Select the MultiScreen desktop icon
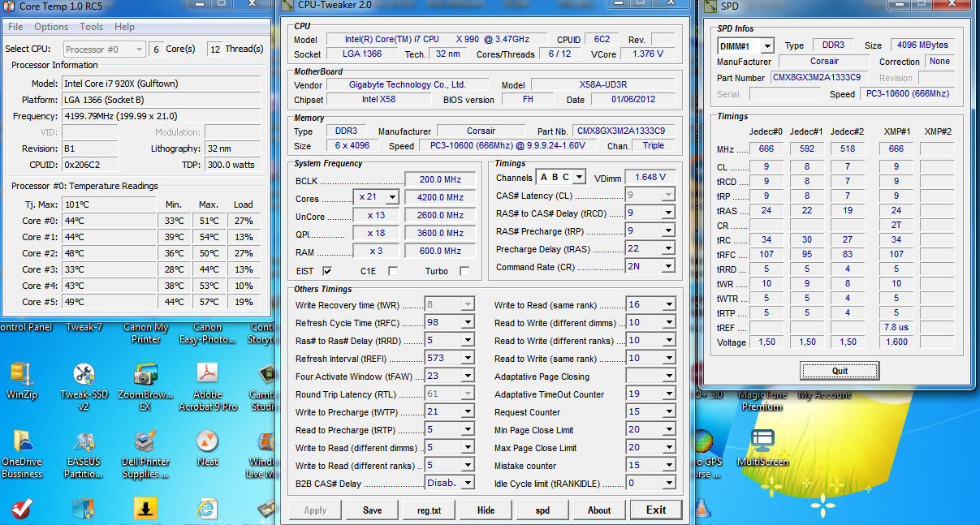 [762, 441]
